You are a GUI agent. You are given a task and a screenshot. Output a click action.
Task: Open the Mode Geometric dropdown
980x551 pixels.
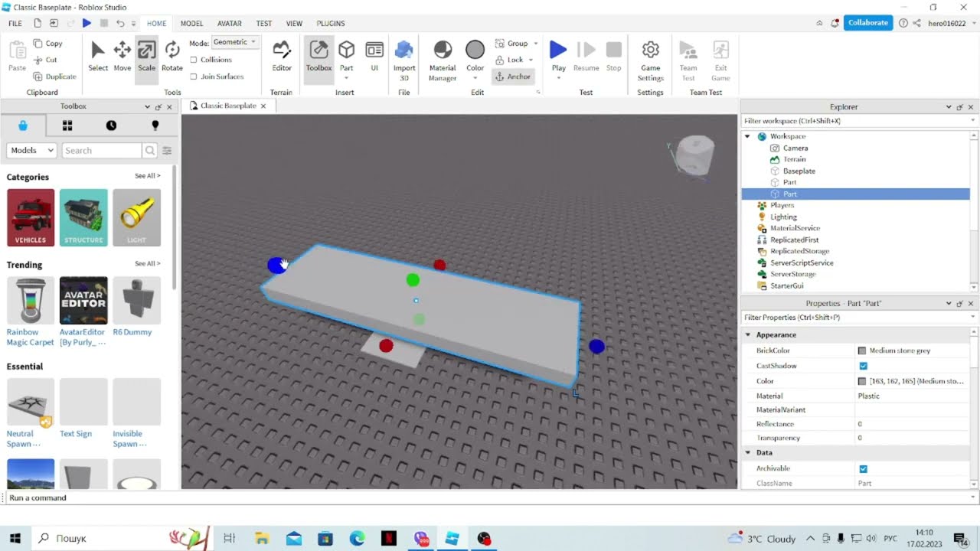click(235, 42)
